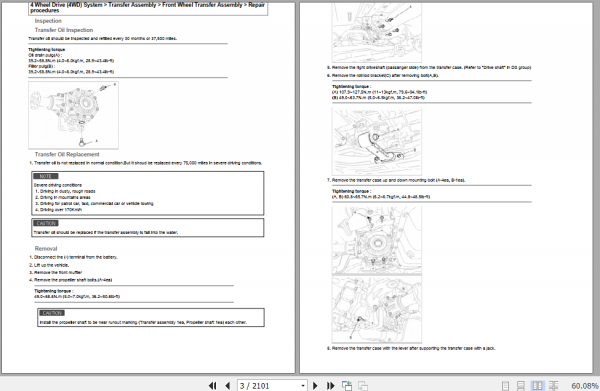The height and width of the screenshot is (391, 600).
Task: Click the transfer case lower mounting bolt diagram
Action: [x=377, y=310]
